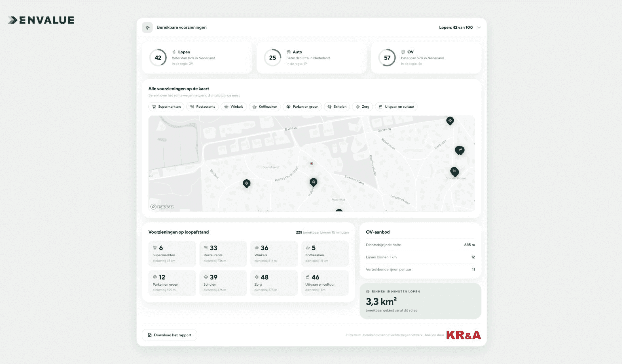Open the KR&A logo link
Screen dimensions: 622x364
click(463, 335)
